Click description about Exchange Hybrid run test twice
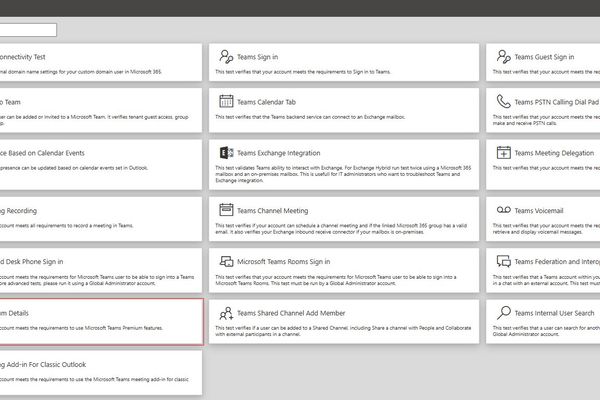Viewport: 600px width, 400px height. 343,174
